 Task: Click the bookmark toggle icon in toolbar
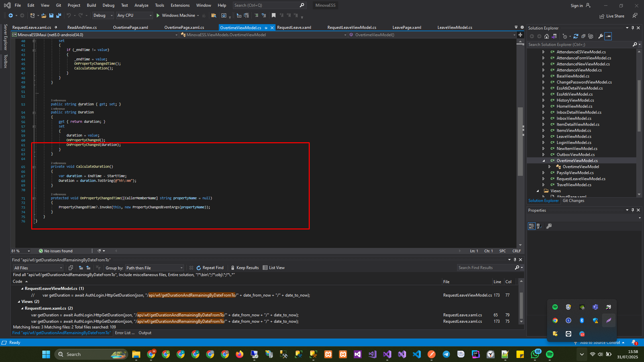(274, 15)
